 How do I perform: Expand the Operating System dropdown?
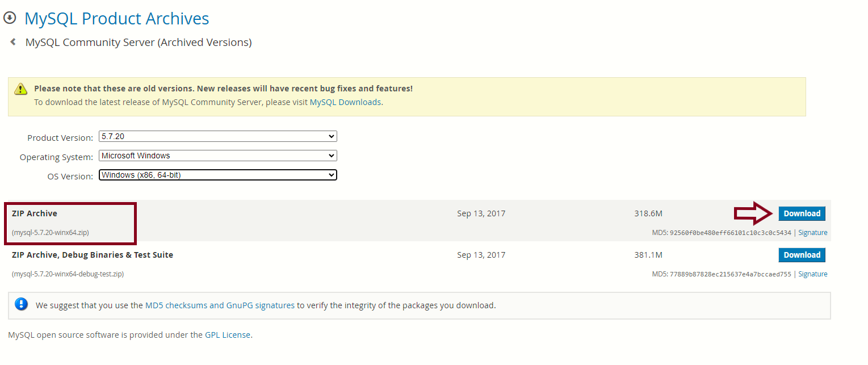pyautogui.click(x=217, y=156)
